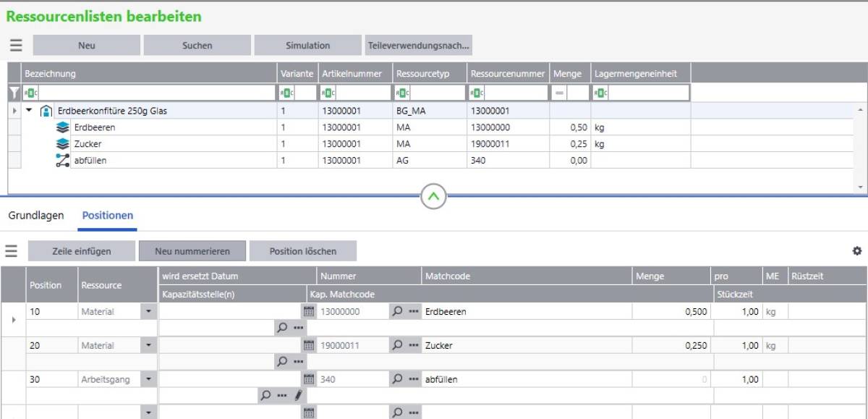The image size is (868, 419).
Task: Click Zeile einfügen
Action: tap(82, 251)
